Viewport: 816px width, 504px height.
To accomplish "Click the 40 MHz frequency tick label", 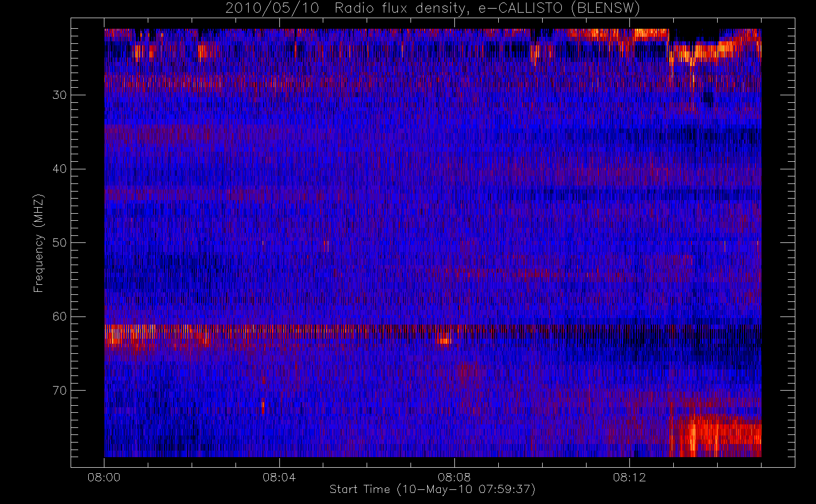I will tap(60, 169).
